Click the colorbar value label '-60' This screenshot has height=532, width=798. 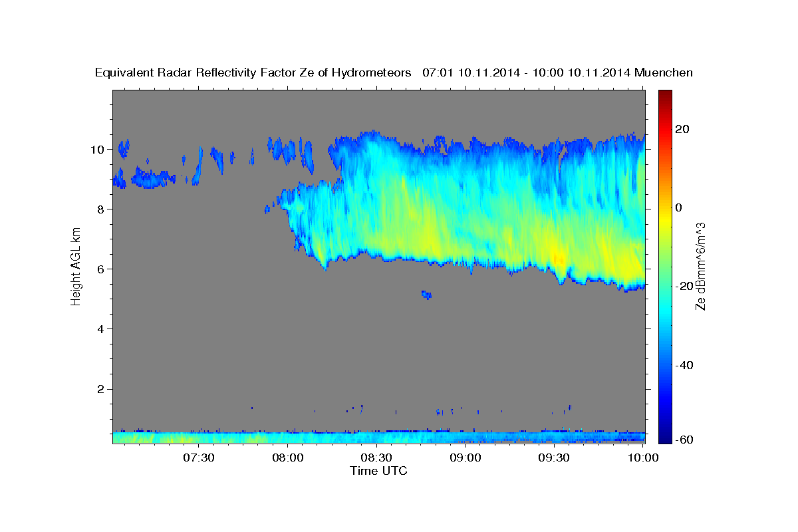click(685, 440)
